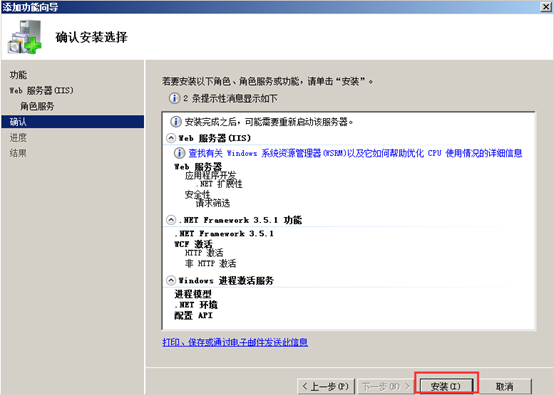Click the info icon beside WSRM link

pyautogui.click(x=179, y=153)
